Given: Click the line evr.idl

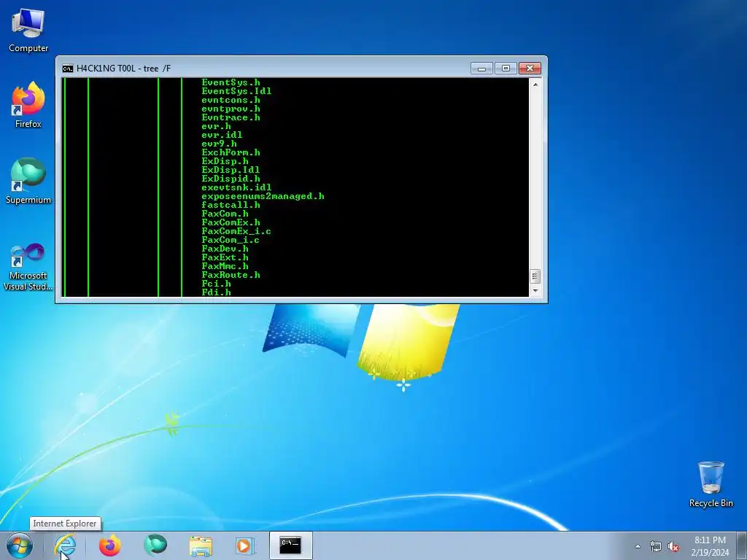Looking at the screenshot, I should 222,135.
